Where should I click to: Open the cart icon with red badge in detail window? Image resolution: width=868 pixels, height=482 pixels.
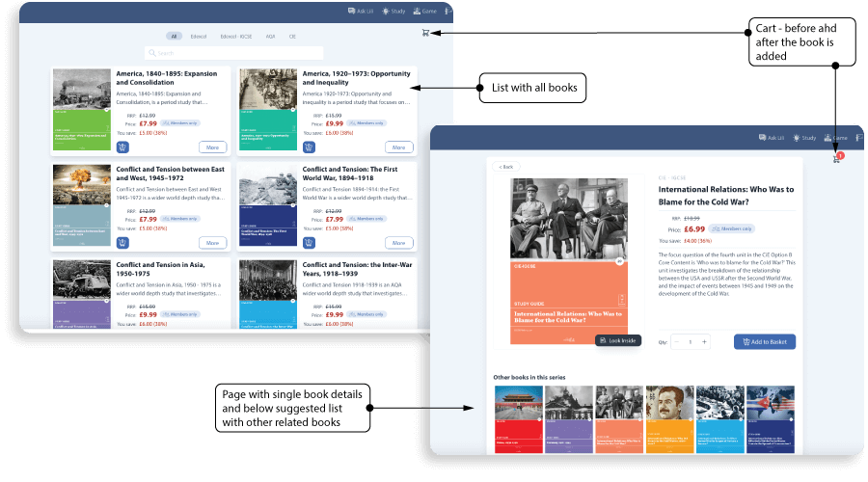pos(837,158)
